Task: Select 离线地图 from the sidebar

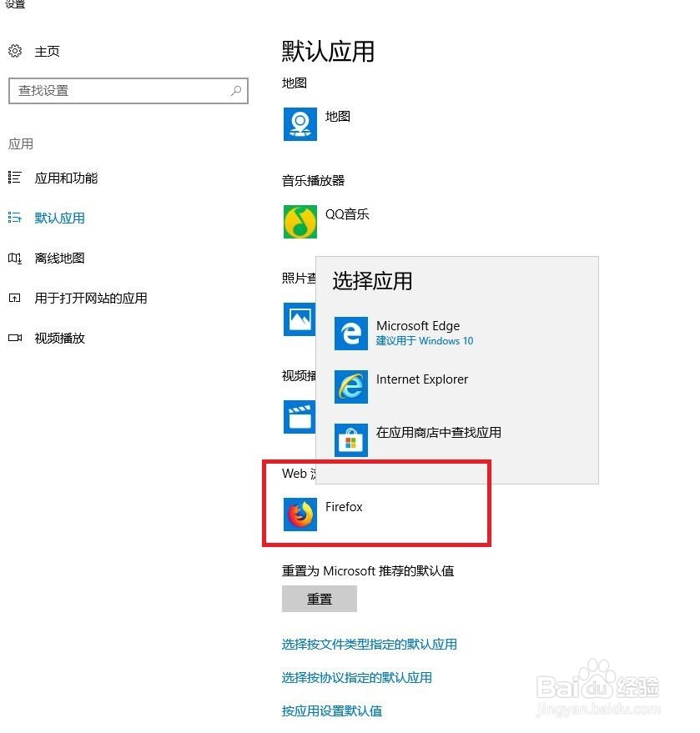Action: pyautogui.click(x=58, y=258)
